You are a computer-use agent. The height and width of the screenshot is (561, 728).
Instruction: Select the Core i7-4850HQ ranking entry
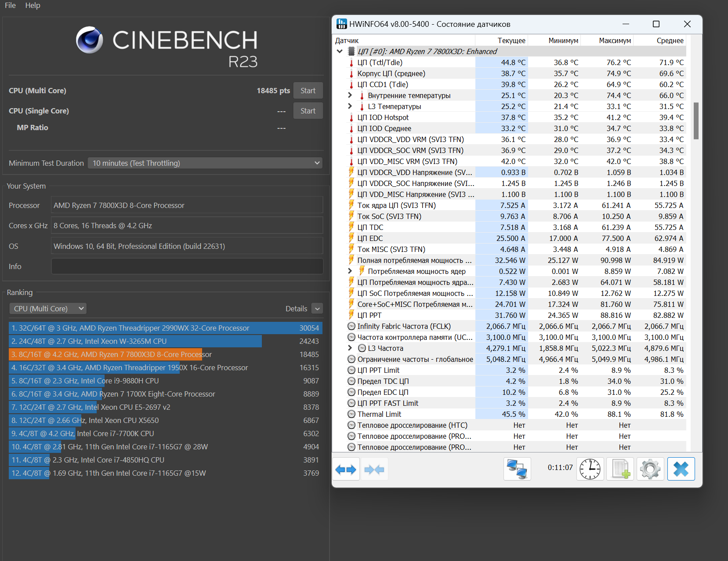pos(166,460)
